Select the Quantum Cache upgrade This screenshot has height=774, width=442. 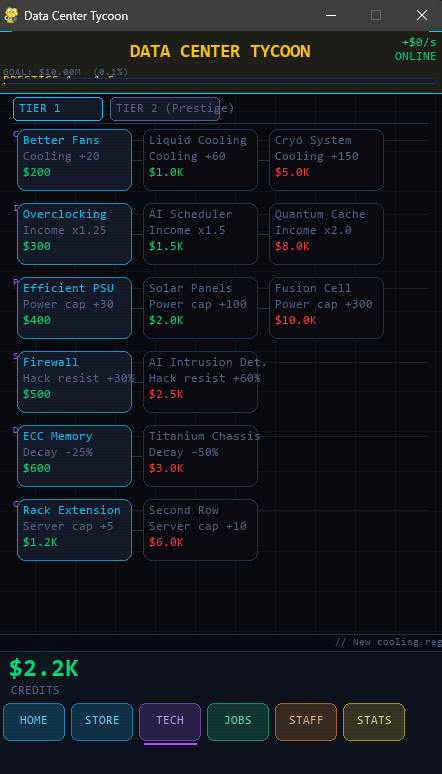click(x=326, y=234)
